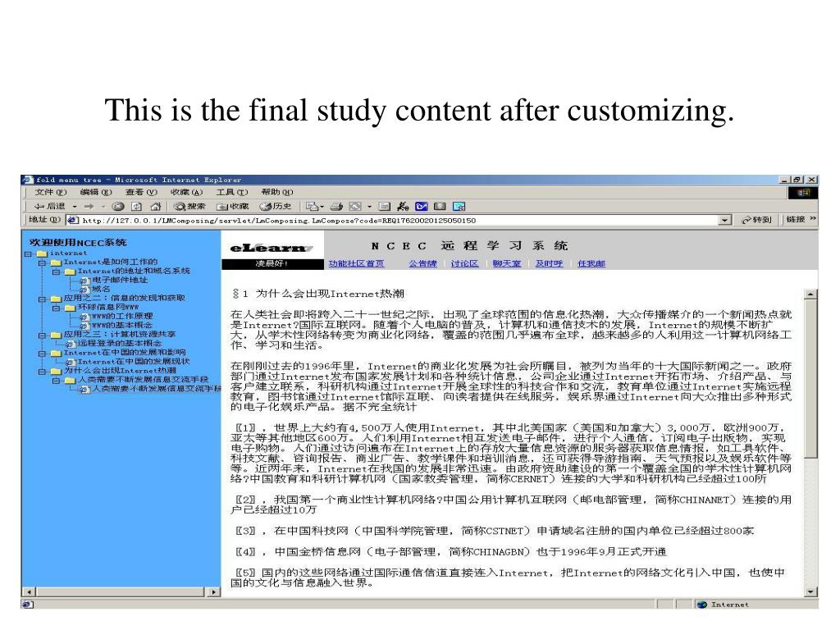Click the blue envelope toolbar icon
Screen dimensions: 840x630
[x=422, y=206]
